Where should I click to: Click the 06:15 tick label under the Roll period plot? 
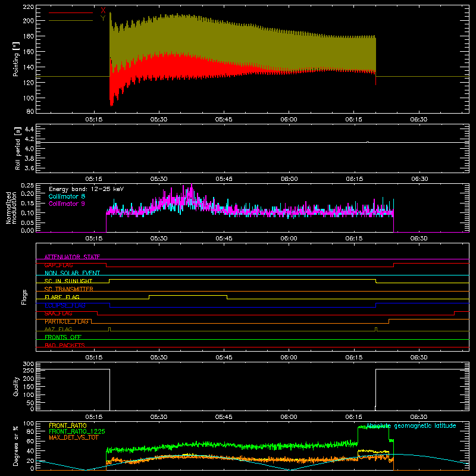(354, 179)
